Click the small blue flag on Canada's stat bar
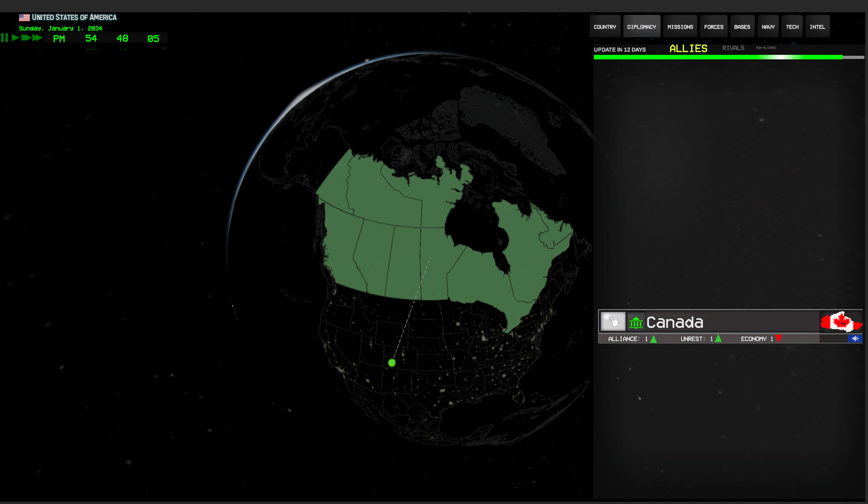This screenshot has width=868, height=504. coord(855,338)
